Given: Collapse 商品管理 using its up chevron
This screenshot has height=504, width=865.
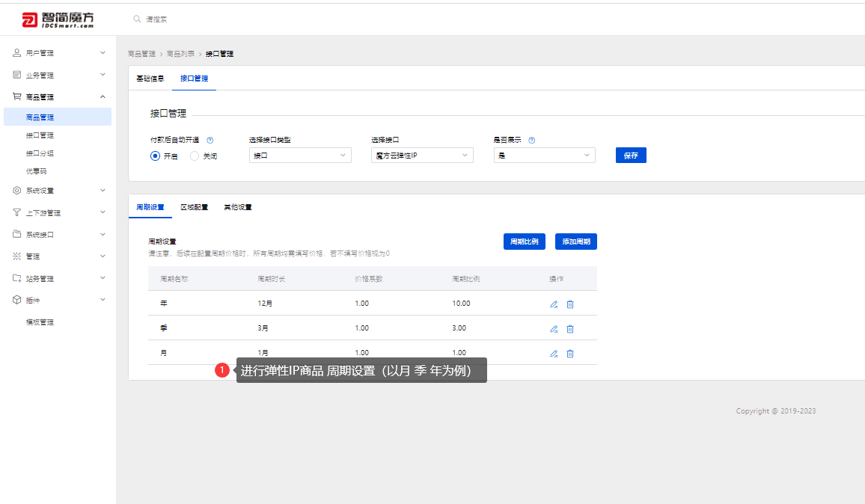Looking at the screenshot, I should (x=103, y=96).
